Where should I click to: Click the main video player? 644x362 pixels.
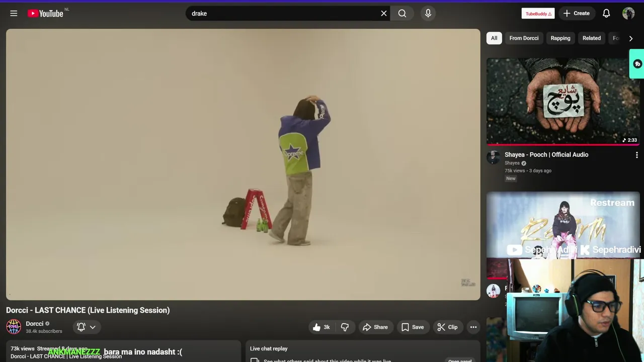point(243,164)
